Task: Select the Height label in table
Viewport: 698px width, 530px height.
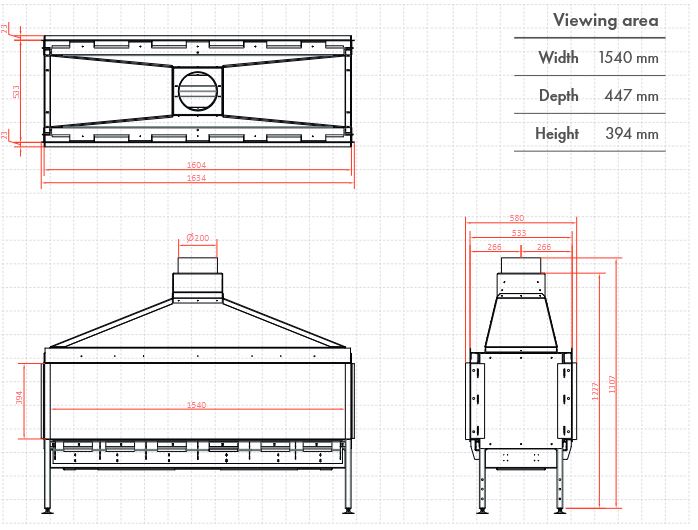Action: 557,134
